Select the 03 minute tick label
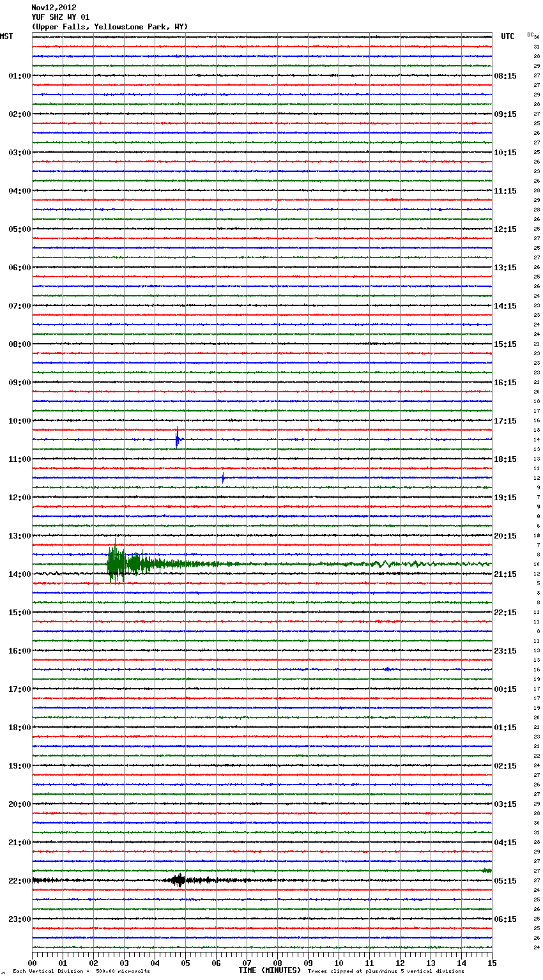 point(124,963)
